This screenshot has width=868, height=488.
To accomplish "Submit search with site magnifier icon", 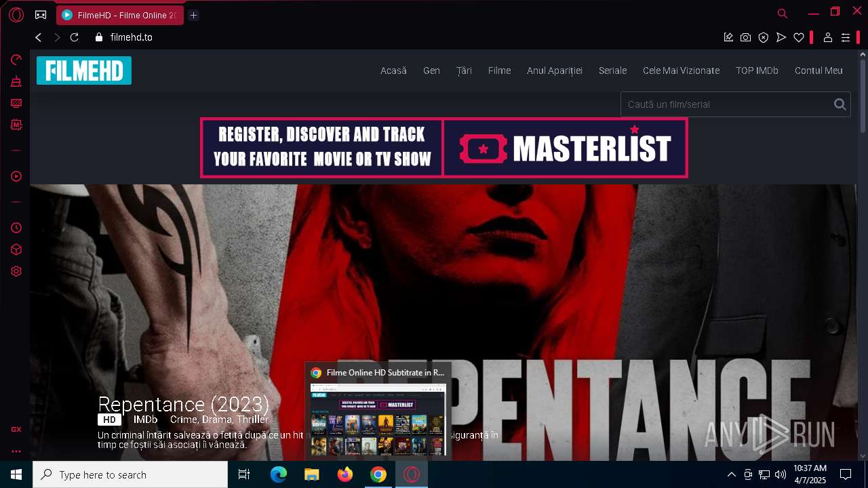I will coord(840,104).
